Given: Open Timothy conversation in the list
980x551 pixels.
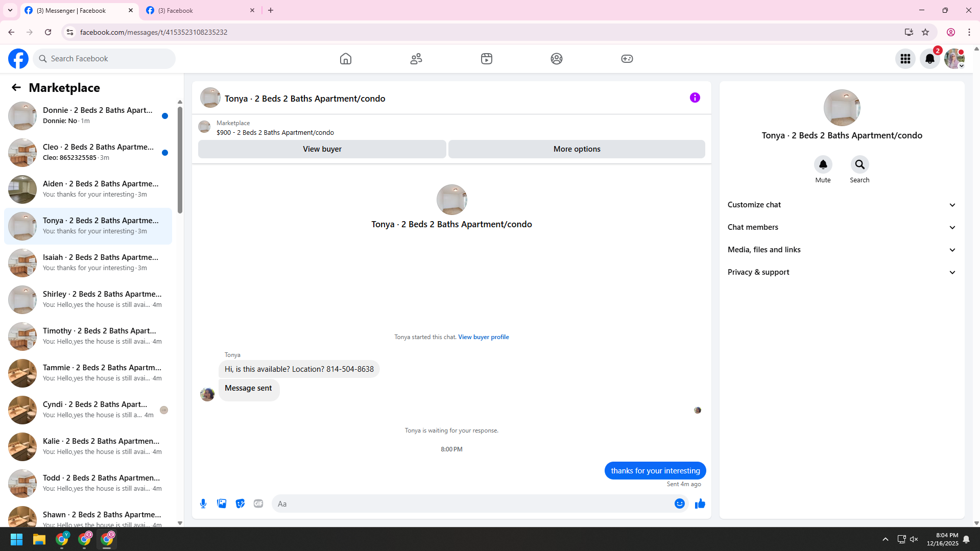Looking at the screenshot, I should coord(88,337).
